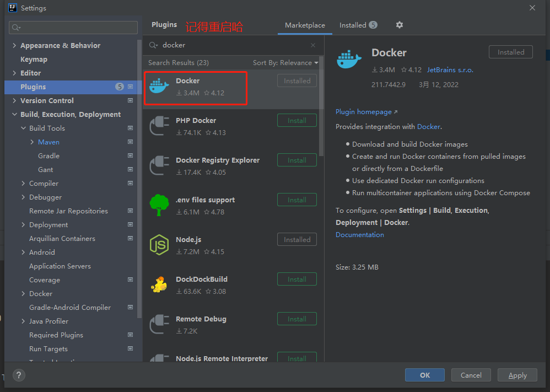Select Arquillian Containers in settings tree
This screenshot has width=550, height=392.
[x=62, y=238]
